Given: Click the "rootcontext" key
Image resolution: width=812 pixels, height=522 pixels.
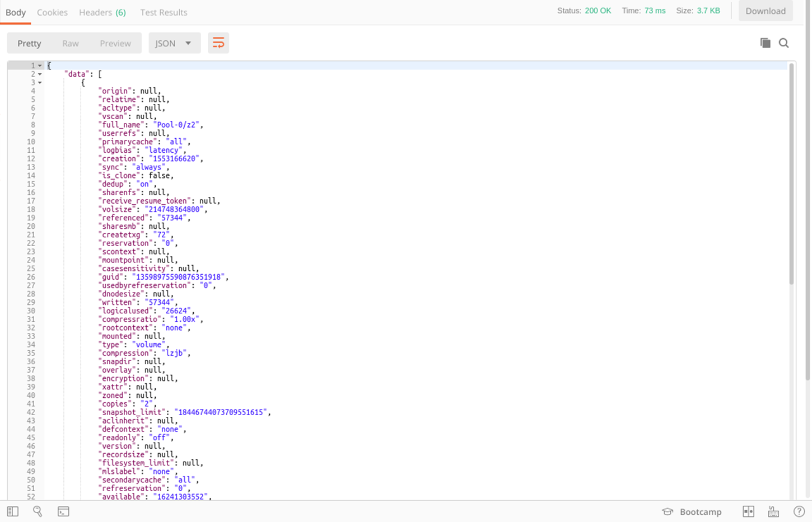Looking at the screenshot, I should (126, 328).
